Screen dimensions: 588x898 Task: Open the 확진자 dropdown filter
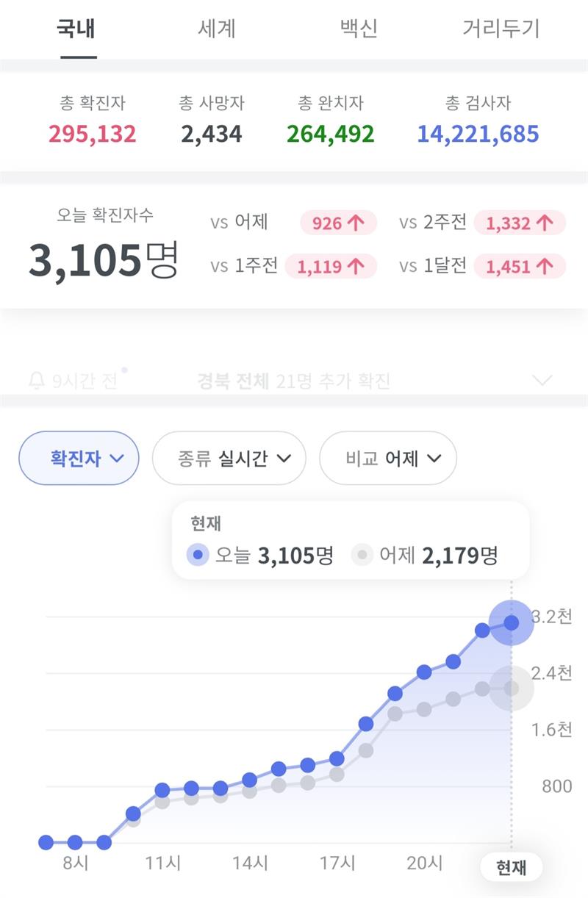point(79,459)
